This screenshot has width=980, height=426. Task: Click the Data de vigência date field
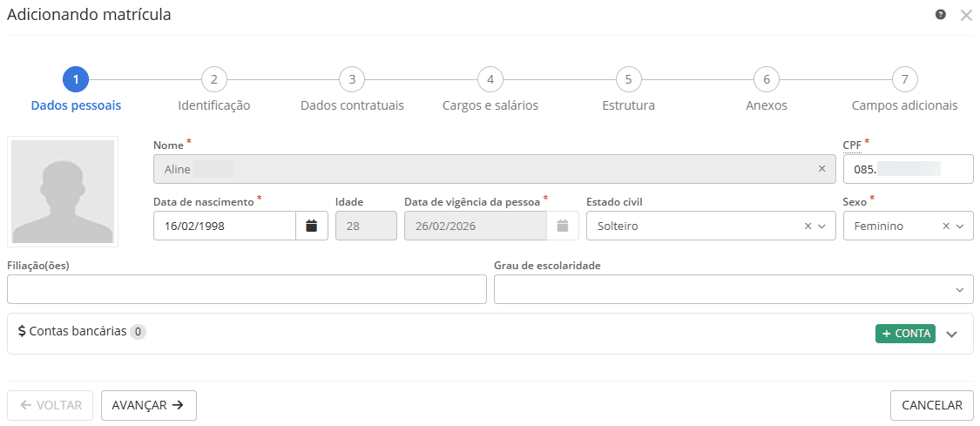476,226
